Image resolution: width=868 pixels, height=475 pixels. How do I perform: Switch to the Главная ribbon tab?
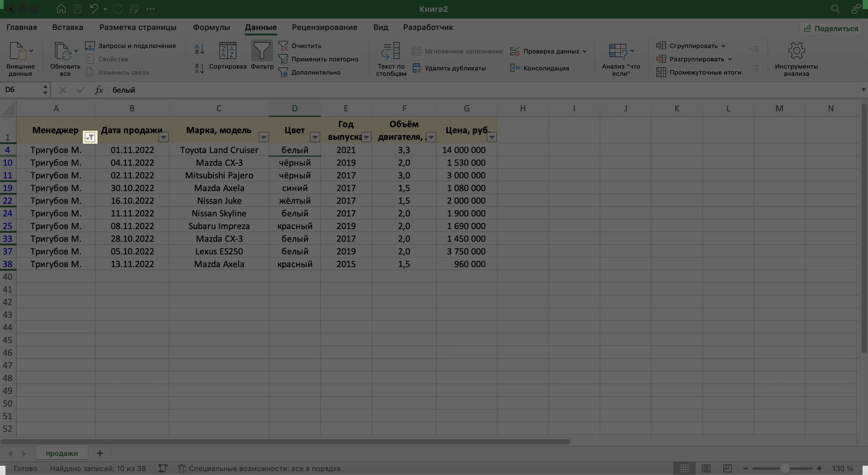(22, 27)
